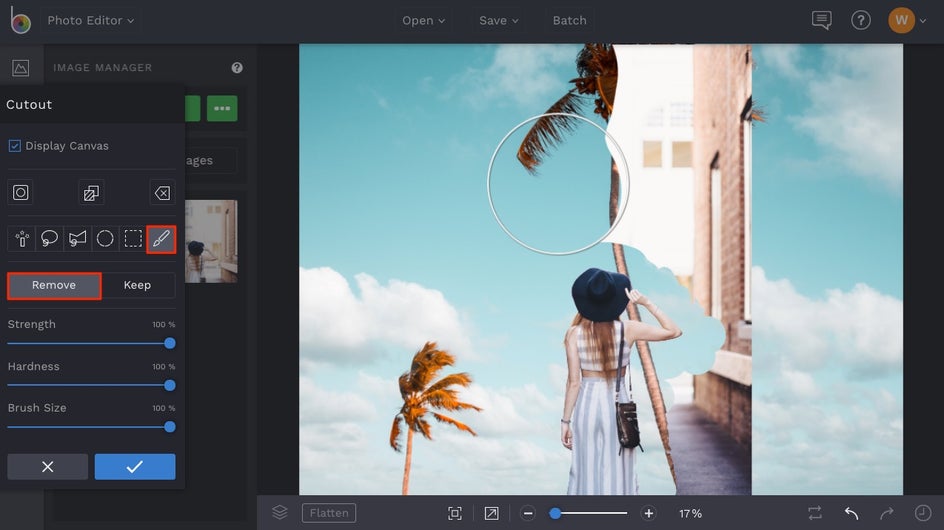Choose the elliptical selection tool

[105, 239]
